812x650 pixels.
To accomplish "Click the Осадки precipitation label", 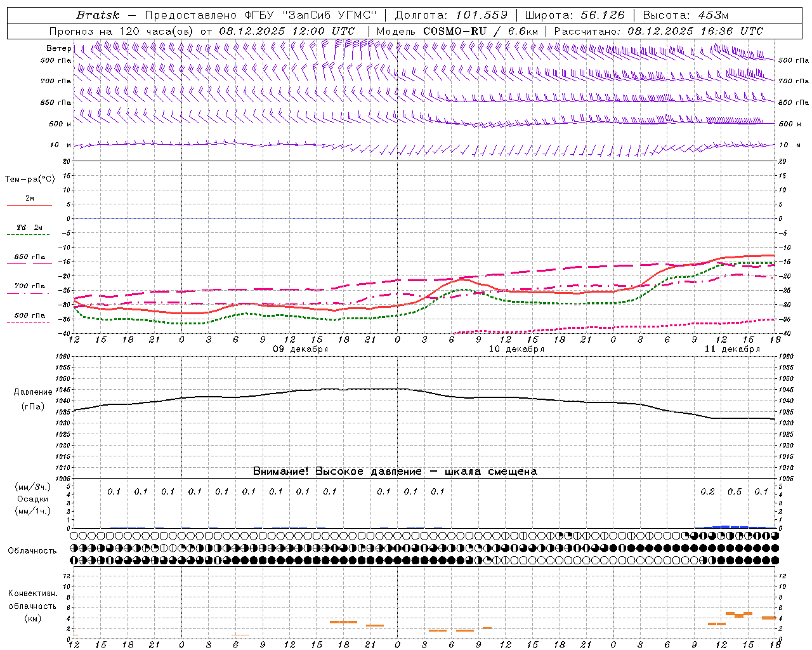I will (32, 499).
